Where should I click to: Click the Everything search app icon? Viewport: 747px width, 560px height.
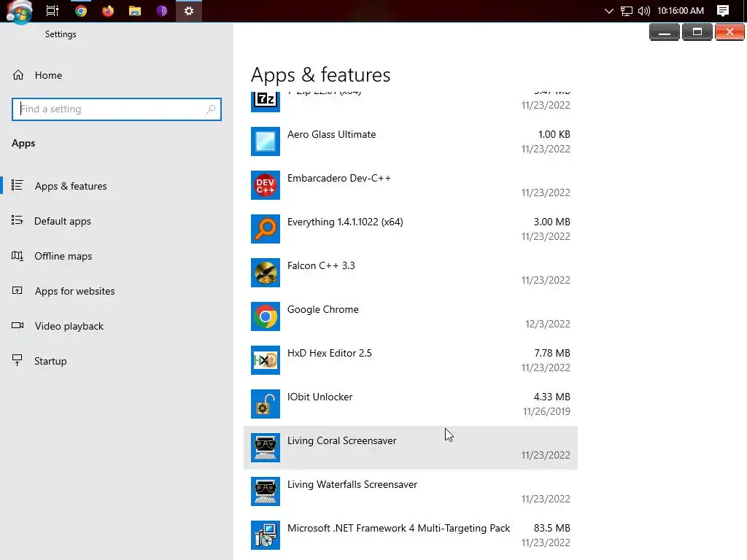tap(266, 229)
